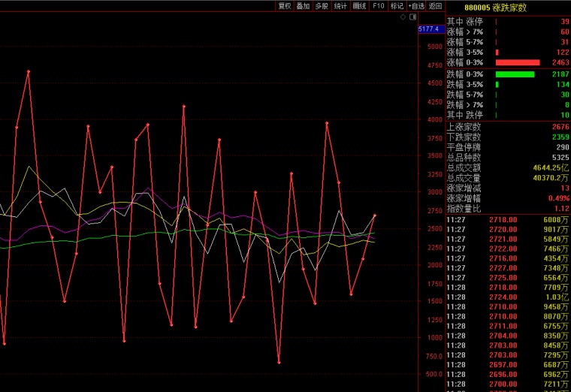Click the 复权 toolbar button
Image resolution: width=571 pixels, height=392 pixels.
pos(285,6)
